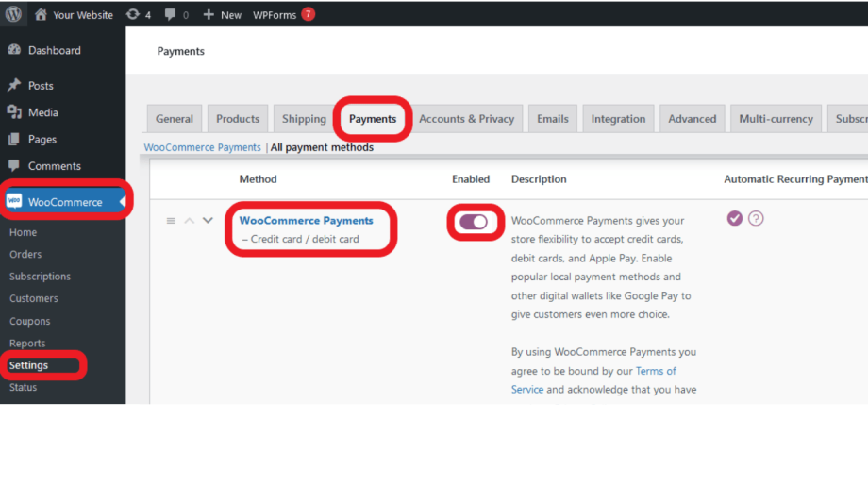Click the sidebar Comments bubble icon
The width and height of the screenshot is (868, 488).
coord(14,165)
